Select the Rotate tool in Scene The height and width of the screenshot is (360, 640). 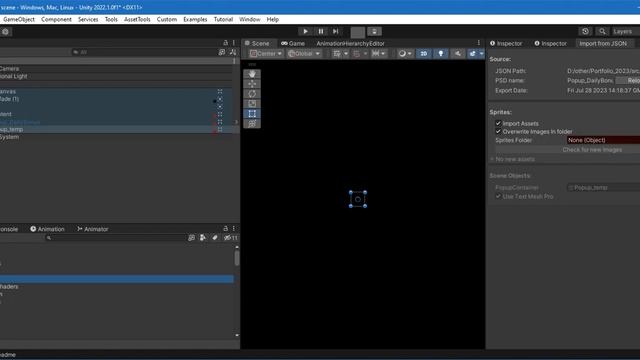coord(252,94)
